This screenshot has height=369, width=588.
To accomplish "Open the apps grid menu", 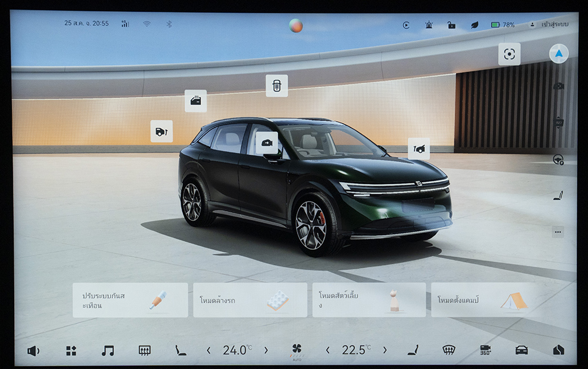I will [71, 350].
